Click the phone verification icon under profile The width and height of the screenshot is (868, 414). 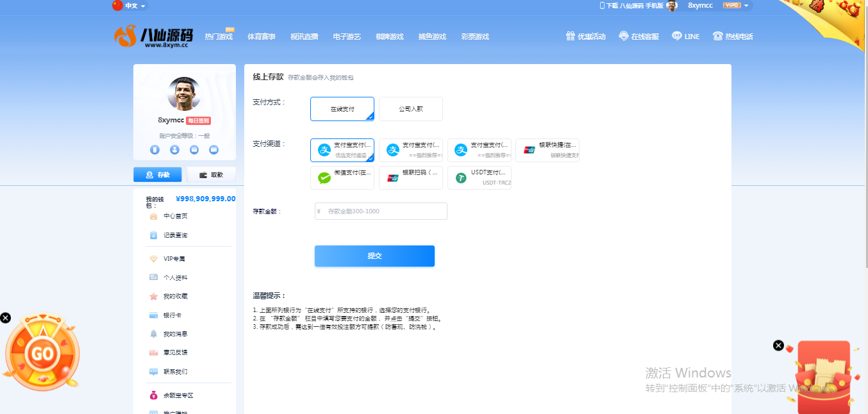coord(154,149)
